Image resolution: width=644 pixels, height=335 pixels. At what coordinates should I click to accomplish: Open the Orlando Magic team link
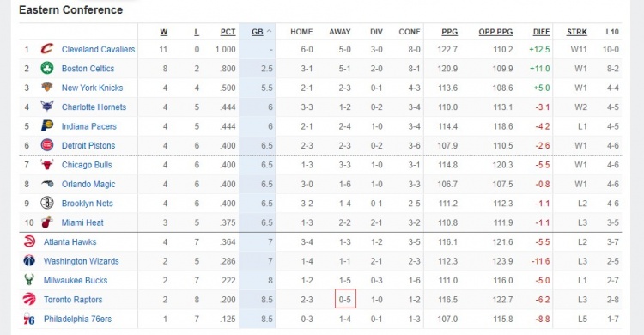coord(88,184)
